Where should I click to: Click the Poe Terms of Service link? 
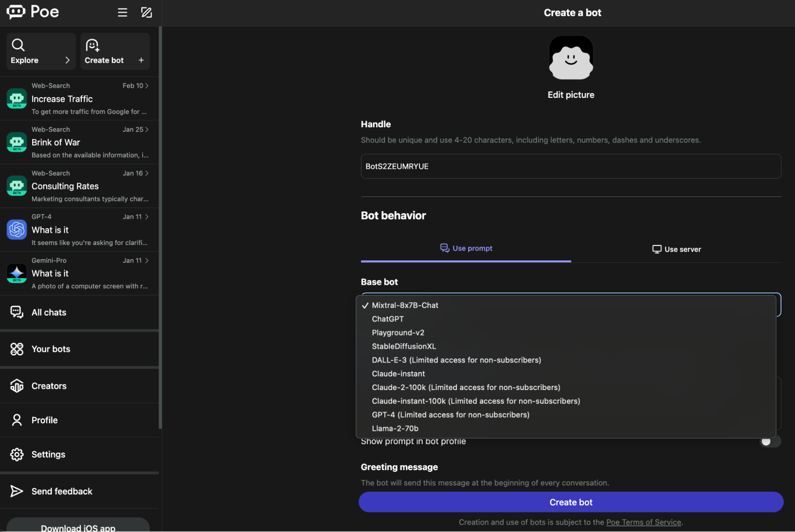(x=643, y=522)
